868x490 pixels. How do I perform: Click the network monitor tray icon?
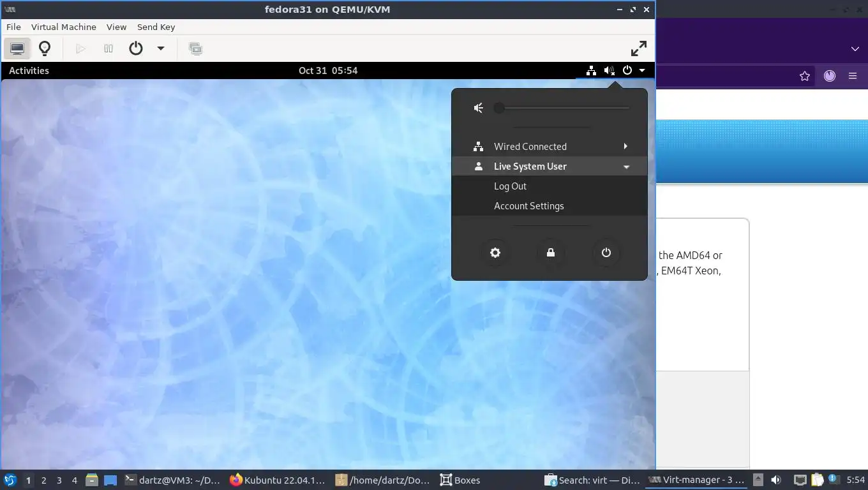pos(800,480)
